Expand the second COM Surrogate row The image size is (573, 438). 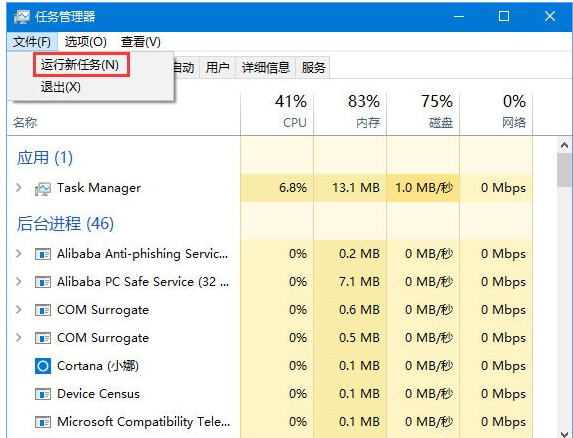[19, 338]
